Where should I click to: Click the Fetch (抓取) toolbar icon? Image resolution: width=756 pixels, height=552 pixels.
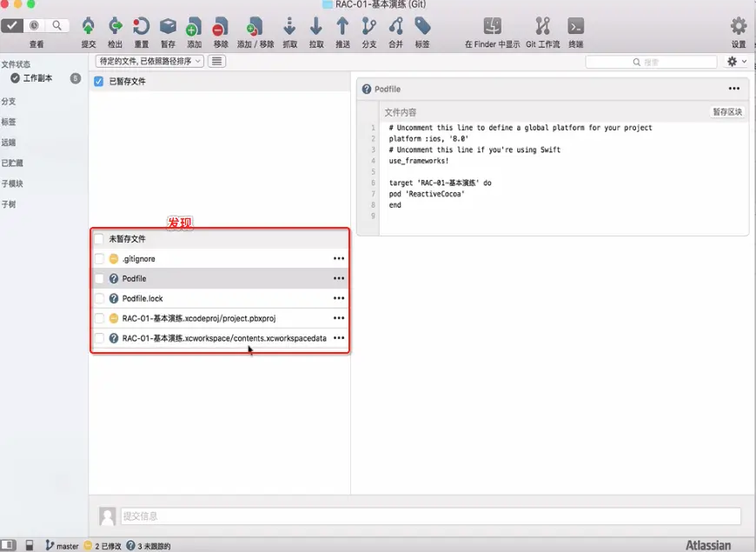point(289,26)
